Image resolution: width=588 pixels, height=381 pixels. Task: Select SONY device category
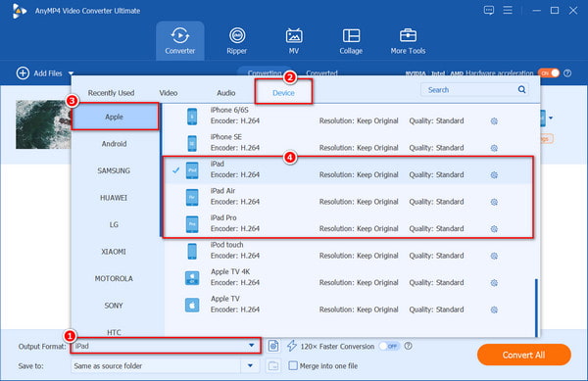(x=115, y=306)
